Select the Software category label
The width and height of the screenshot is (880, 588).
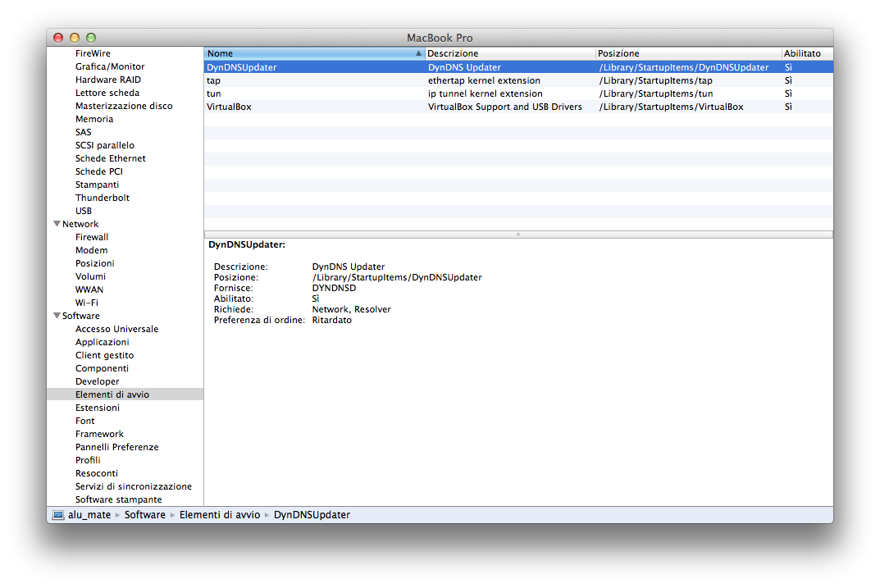coord(81,316)
